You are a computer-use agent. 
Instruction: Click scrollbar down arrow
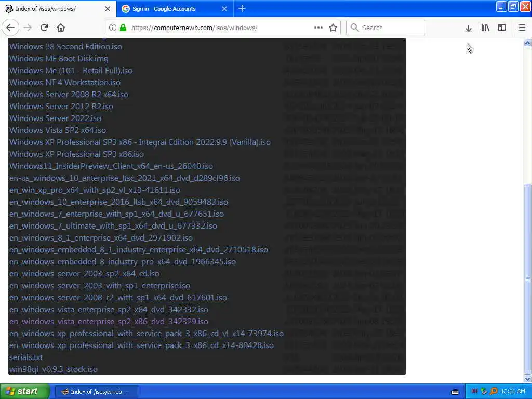[527, 379]
